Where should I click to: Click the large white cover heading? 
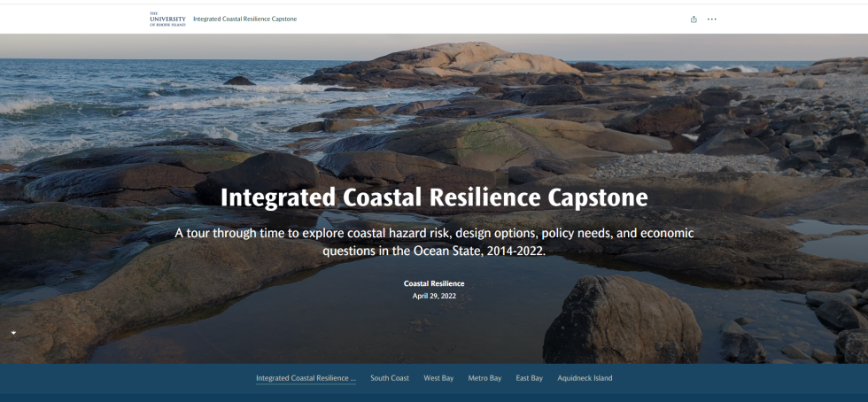(434, 197)
